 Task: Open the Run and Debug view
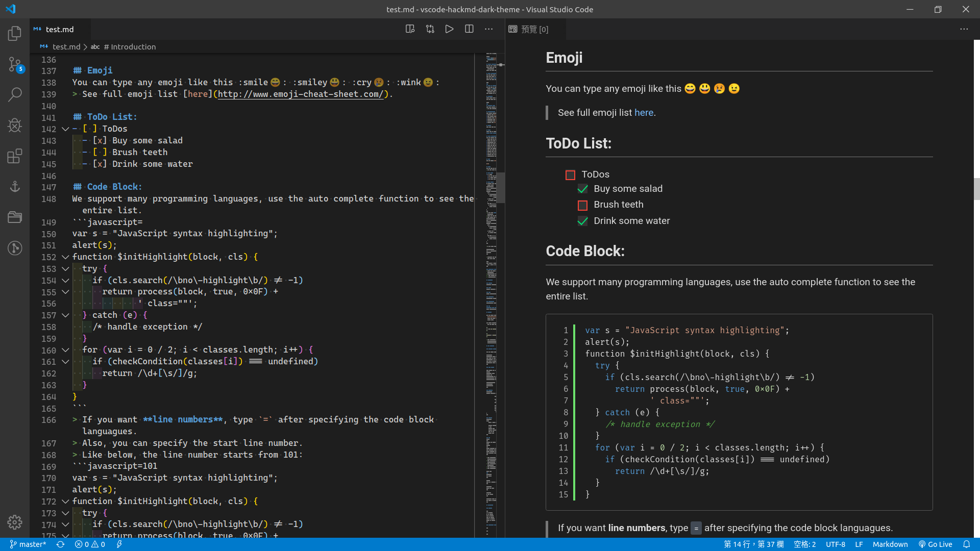(x=15, y=125)
